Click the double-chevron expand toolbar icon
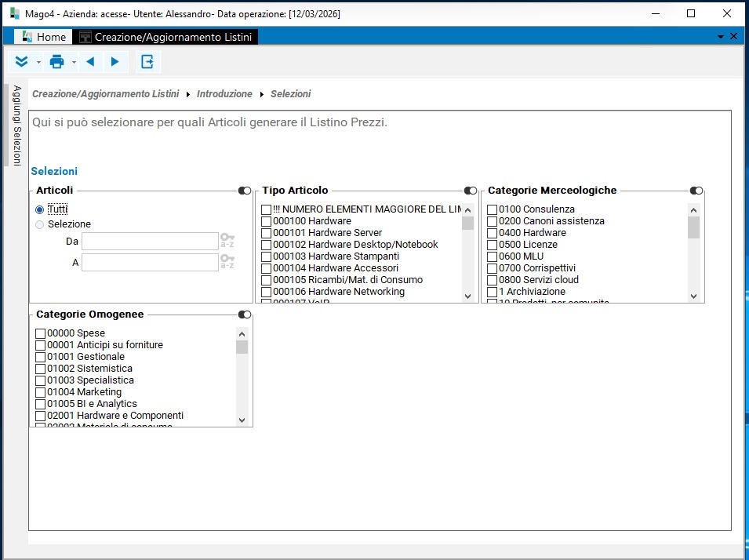The image size is (749, 560). [22, 62]
